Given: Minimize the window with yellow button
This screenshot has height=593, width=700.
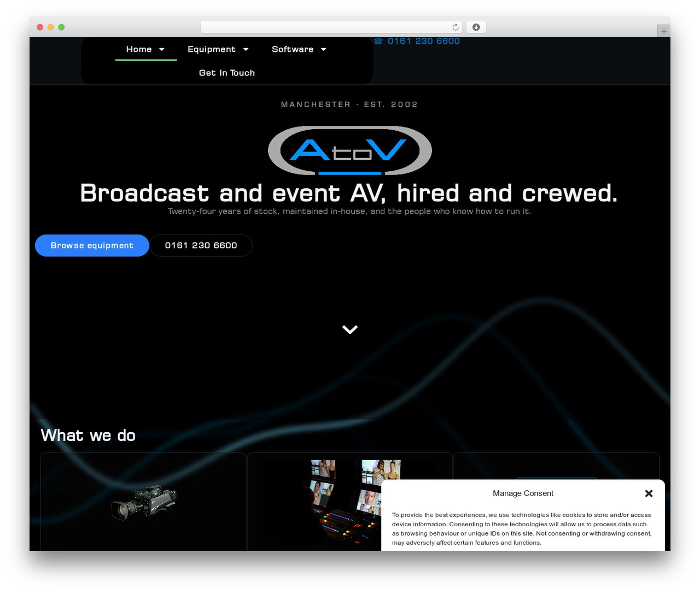Looking at the screenshot, I should click(51, 27).
